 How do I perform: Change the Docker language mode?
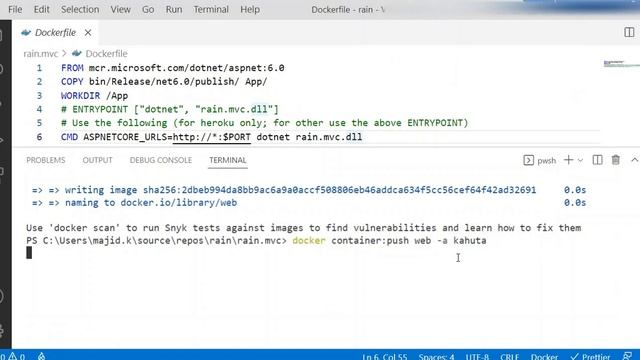pos(544,356)
